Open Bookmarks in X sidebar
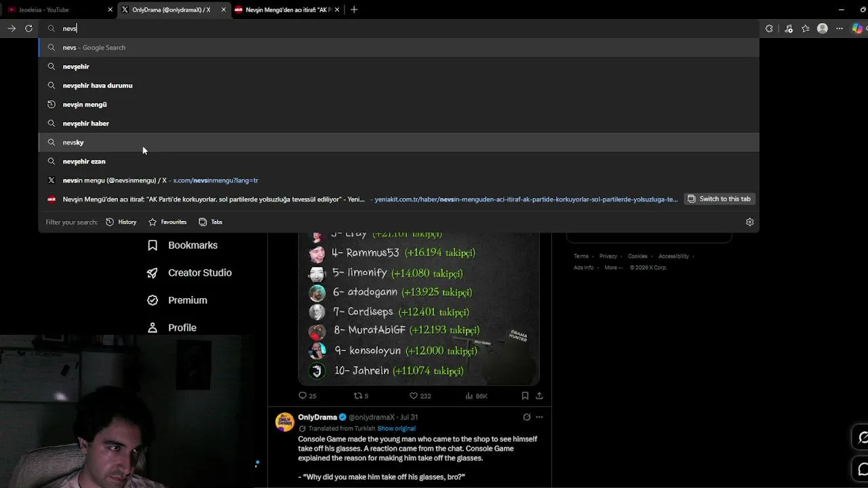868x488 pixels. (183, 245)
